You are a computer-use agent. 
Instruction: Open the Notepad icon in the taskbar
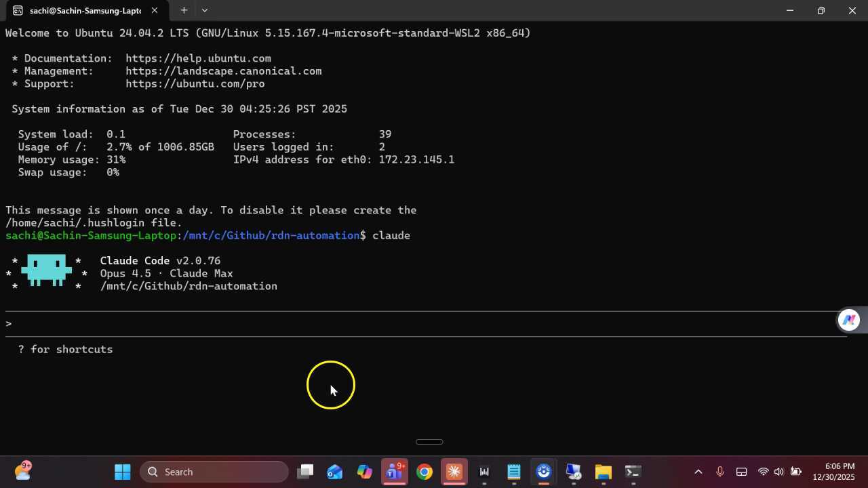tap(514, 472)
